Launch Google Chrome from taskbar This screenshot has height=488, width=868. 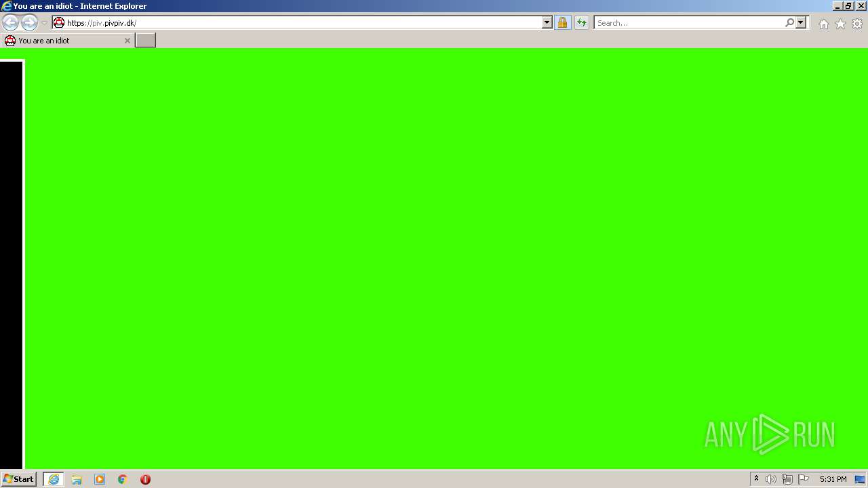[x=123, y=479]
